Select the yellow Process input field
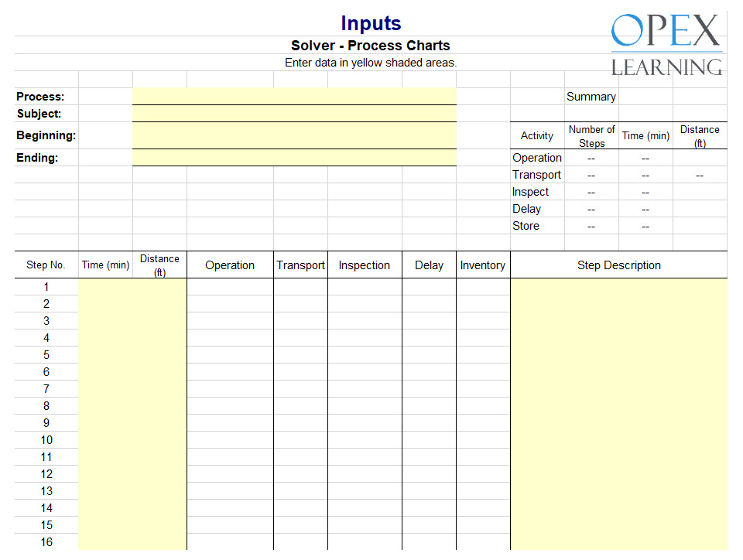 pos(294,97)
